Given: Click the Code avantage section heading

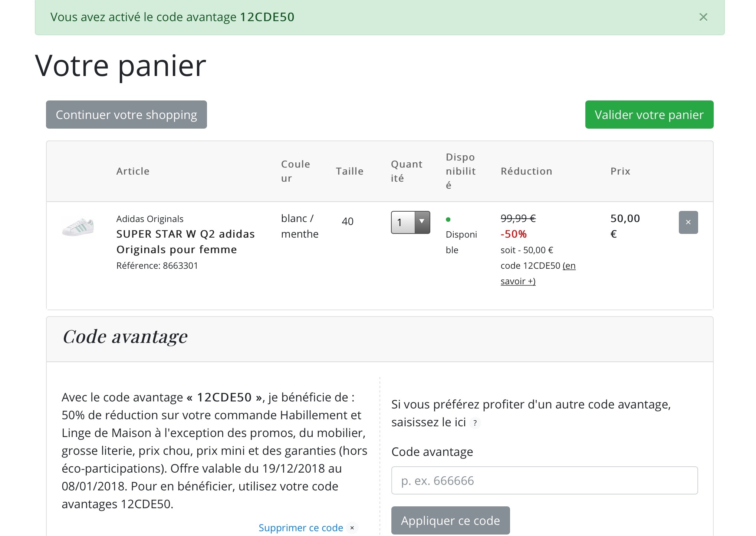Looking at the screenshot, I should 125,337.
